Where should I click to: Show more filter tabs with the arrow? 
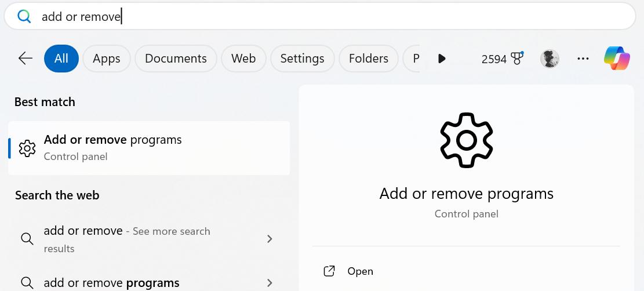click(x=442, y=59)
